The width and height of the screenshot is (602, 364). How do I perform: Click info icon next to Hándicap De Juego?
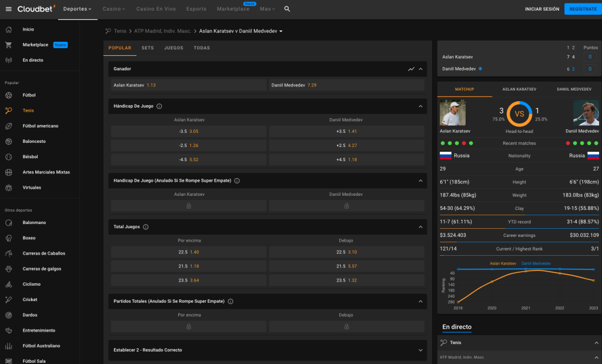click(x=159, y=106)
